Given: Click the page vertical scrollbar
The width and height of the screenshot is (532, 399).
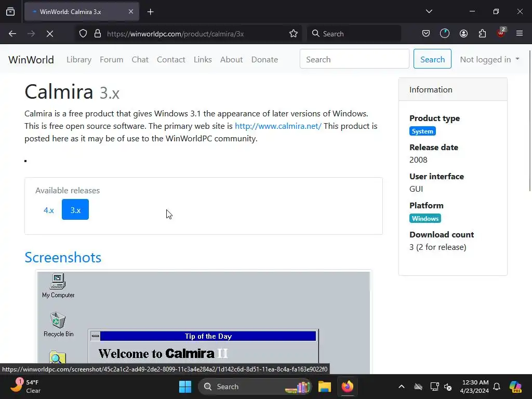Looking at the screenshot, I should point(529,121).
